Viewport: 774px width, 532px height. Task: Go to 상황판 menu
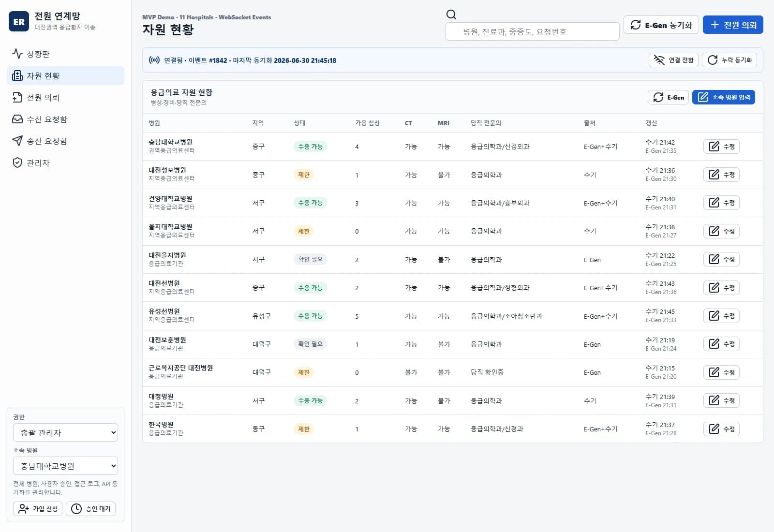65,54
